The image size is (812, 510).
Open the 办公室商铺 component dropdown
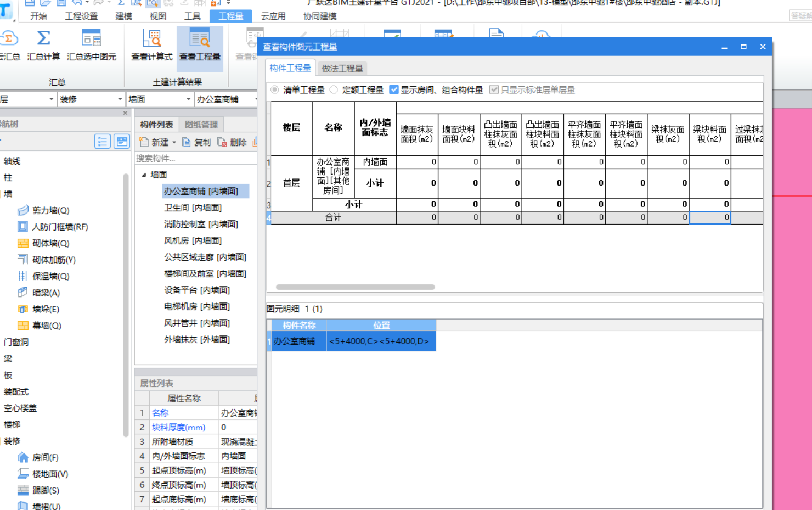(x=255, y=99)
